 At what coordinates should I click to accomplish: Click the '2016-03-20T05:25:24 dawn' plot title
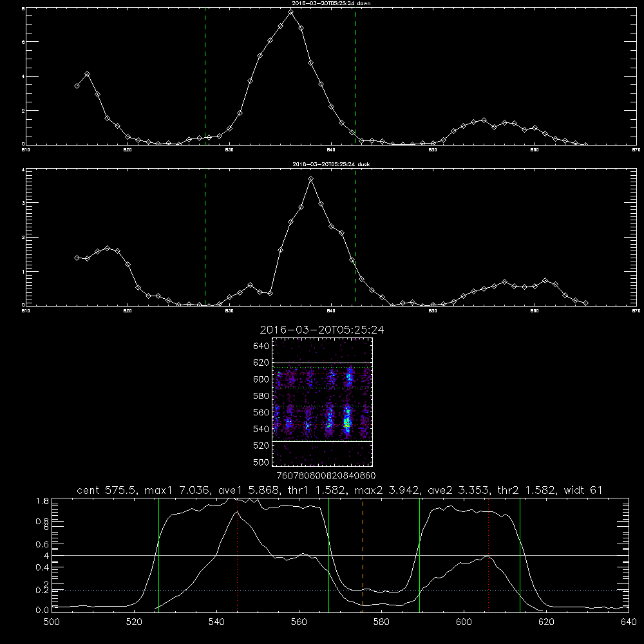pos(331,3)
